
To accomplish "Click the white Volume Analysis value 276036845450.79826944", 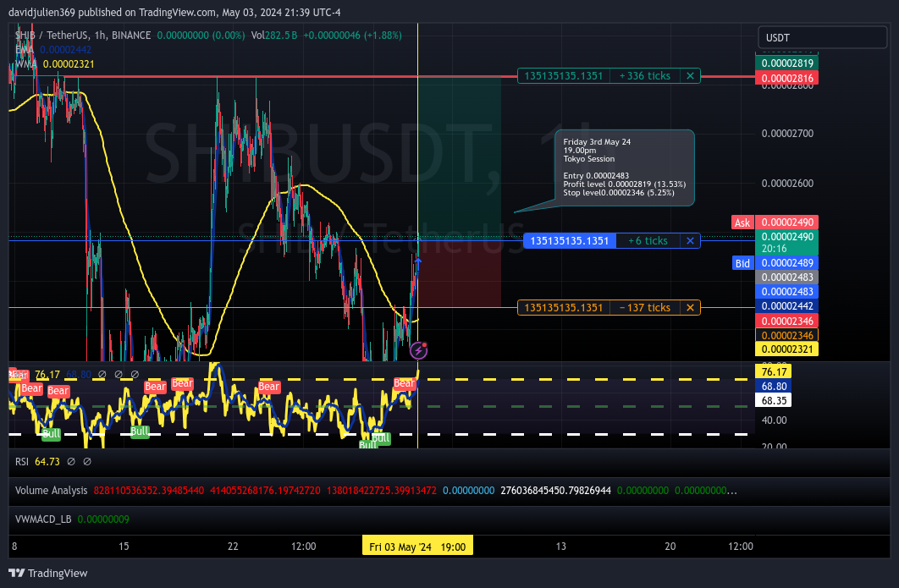I will pyautogui.click(x=555, y=491).
